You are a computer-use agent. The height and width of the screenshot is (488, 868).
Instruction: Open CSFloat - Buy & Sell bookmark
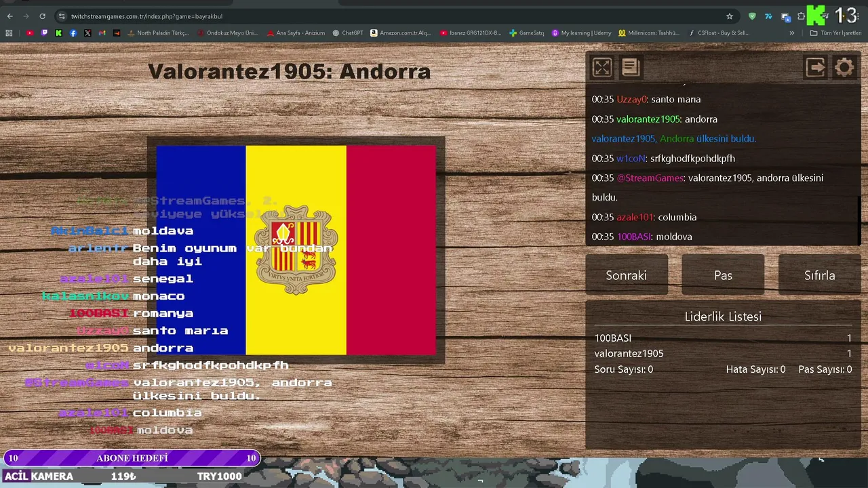tap(719, 33)
